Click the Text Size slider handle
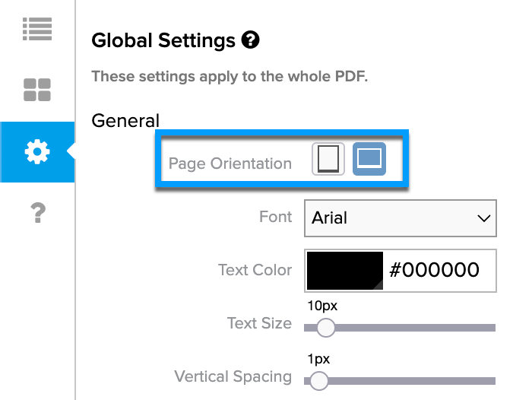Screen dimensions: 532x400 click(326, 327)
